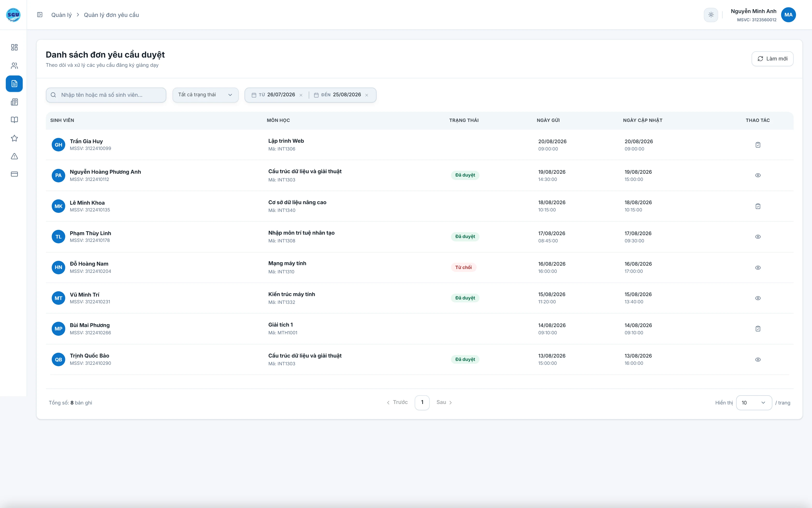Go to next page with Sau

[x=444, y=403]
